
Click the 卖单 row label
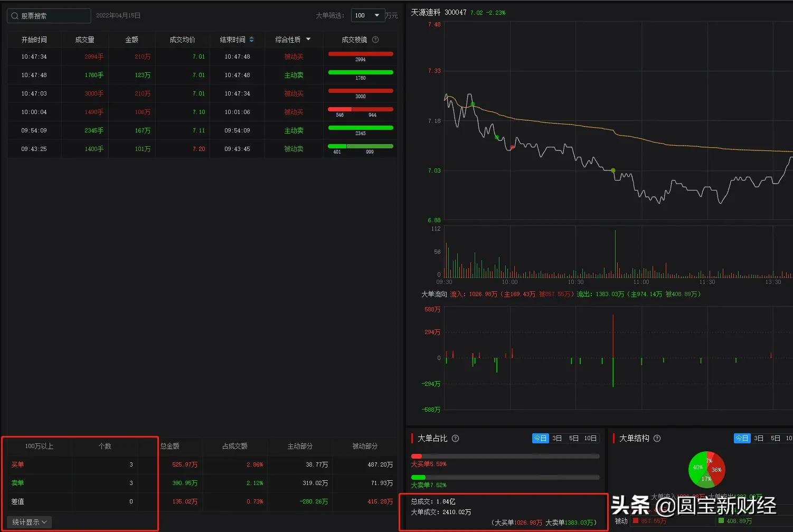coord(17,483)
